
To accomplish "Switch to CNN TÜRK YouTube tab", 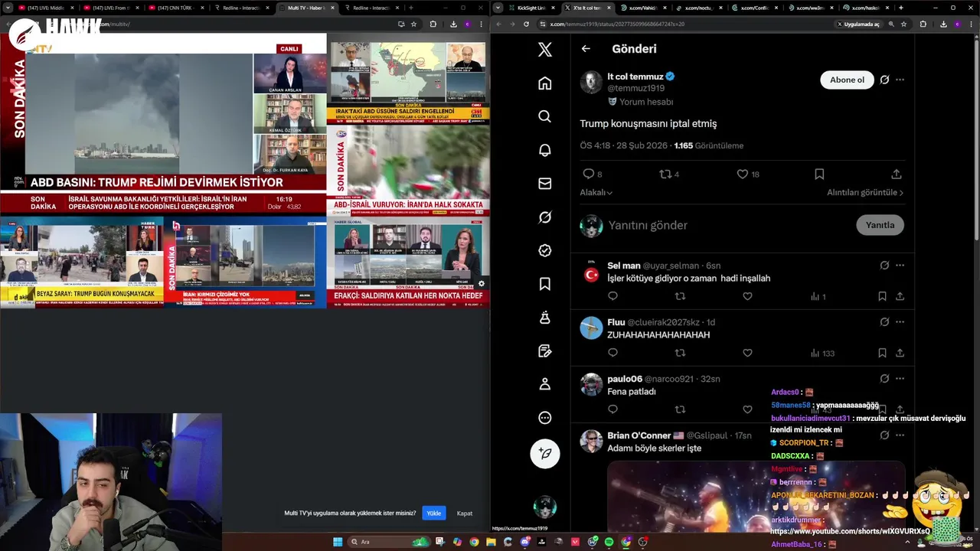I will pyautogui.click(x=177, y=8).
